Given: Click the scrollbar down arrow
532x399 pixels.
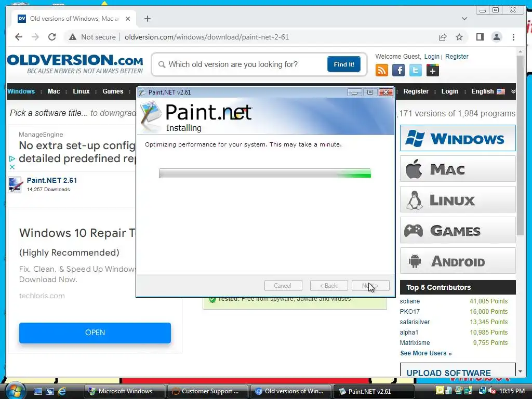Looking at the screenshot, I should (x=520, y=371).
